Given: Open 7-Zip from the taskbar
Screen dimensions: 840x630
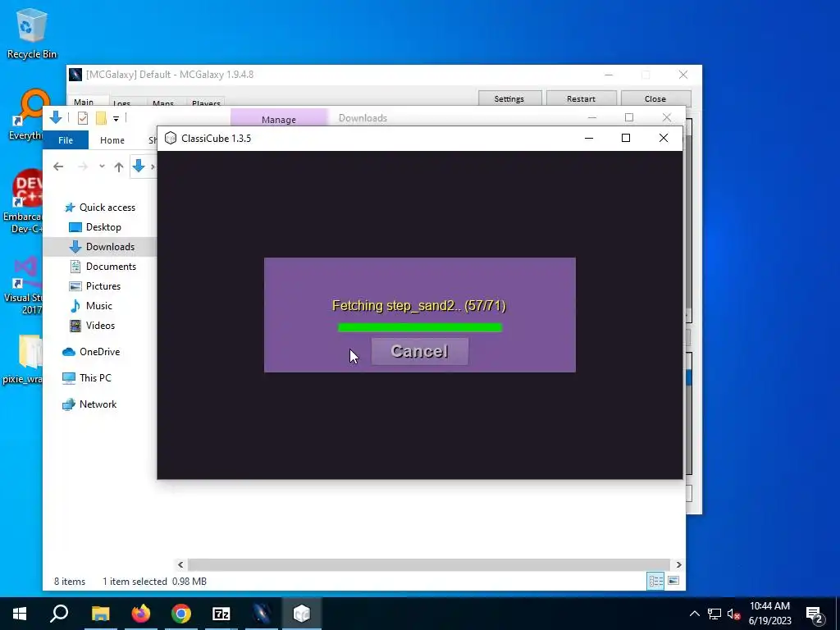Looking at the screenshot, I should coord(221,614).
